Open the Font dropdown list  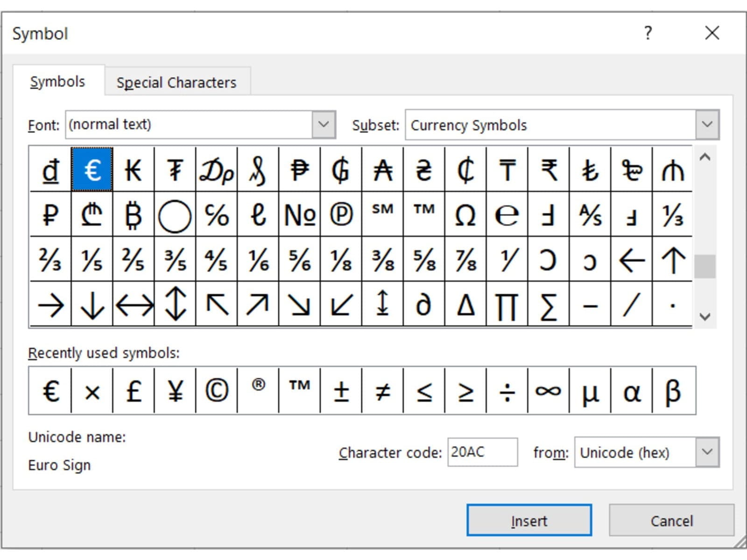click(x=324, y=125)
